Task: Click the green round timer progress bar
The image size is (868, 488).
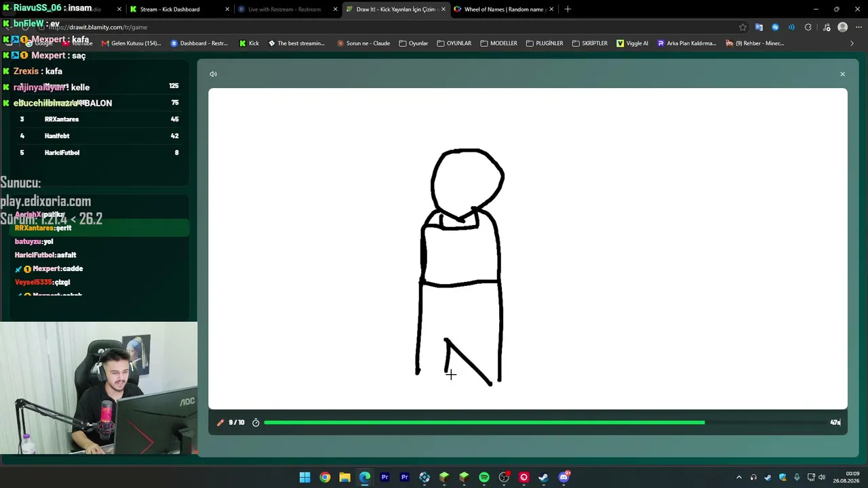Action: pos(484,422)
